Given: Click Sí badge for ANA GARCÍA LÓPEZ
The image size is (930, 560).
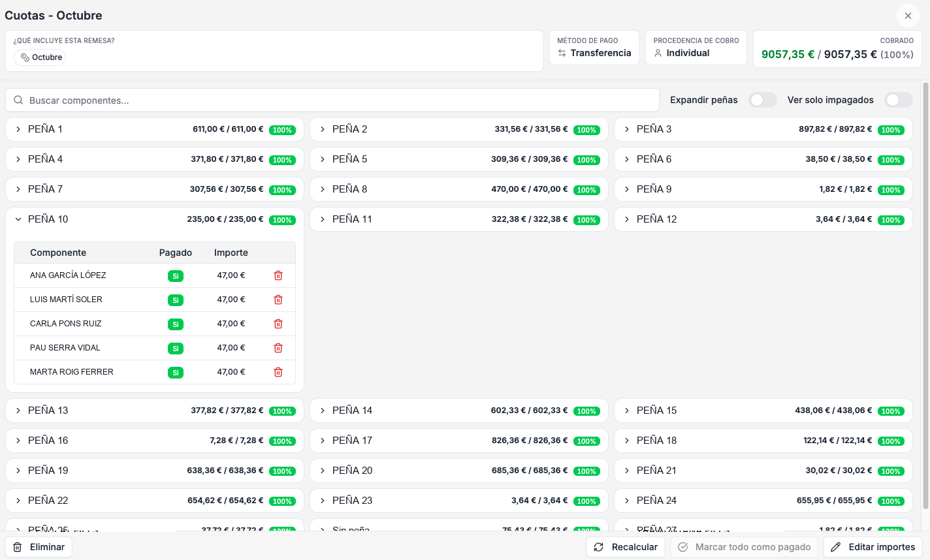Looking at the screenshot, I should click(176, 276).
